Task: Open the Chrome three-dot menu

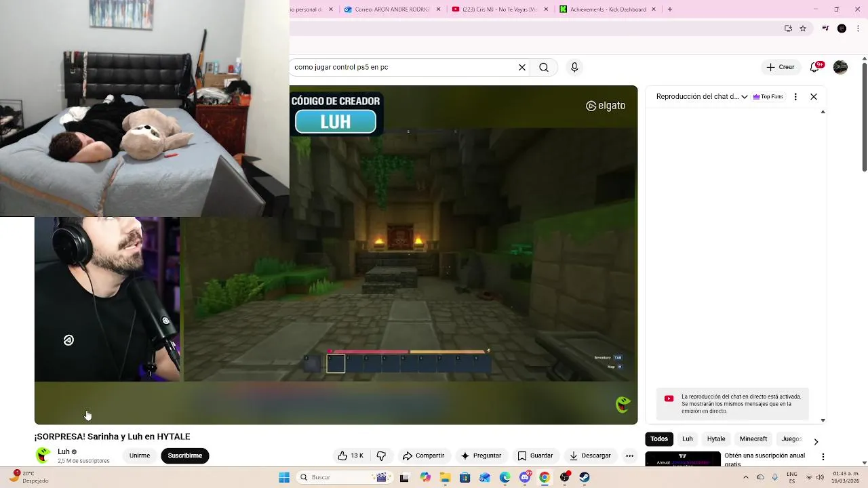Action: point(859,28)
